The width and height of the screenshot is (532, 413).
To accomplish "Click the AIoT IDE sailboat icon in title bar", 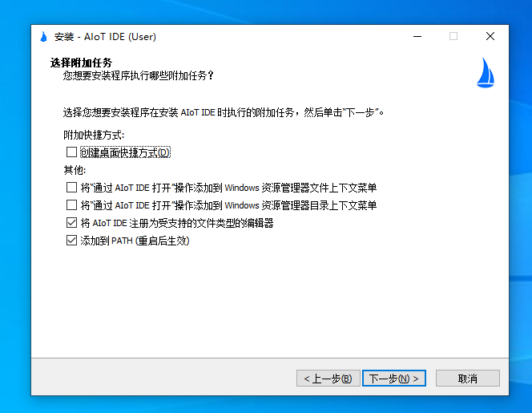I will (x=43, y=36).
